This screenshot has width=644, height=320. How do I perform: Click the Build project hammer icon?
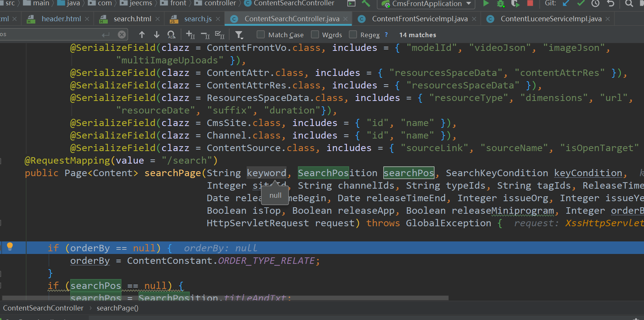[x=366, y=3]
